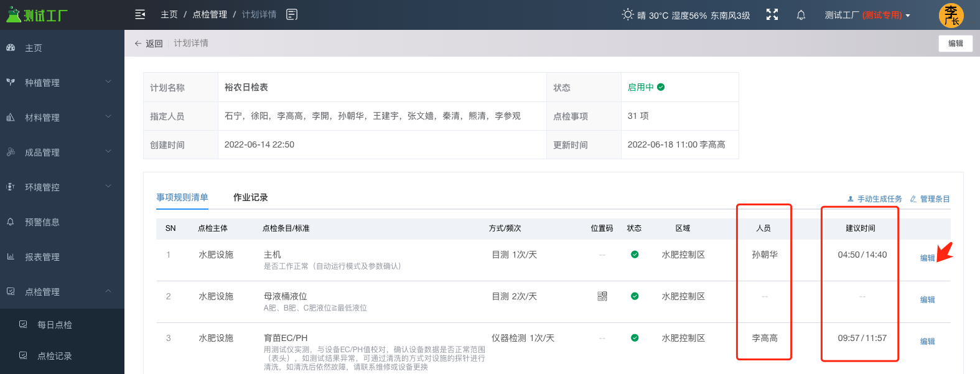Click the QR code icon in row 2
The image size is (980, 374).
[x=602, y=296]
